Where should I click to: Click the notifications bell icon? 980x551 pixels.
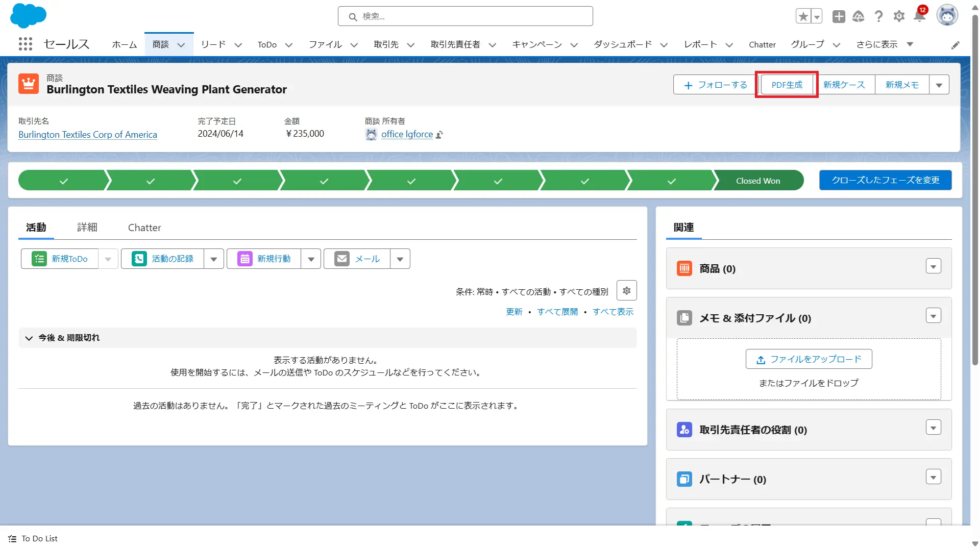coord(919,16)
